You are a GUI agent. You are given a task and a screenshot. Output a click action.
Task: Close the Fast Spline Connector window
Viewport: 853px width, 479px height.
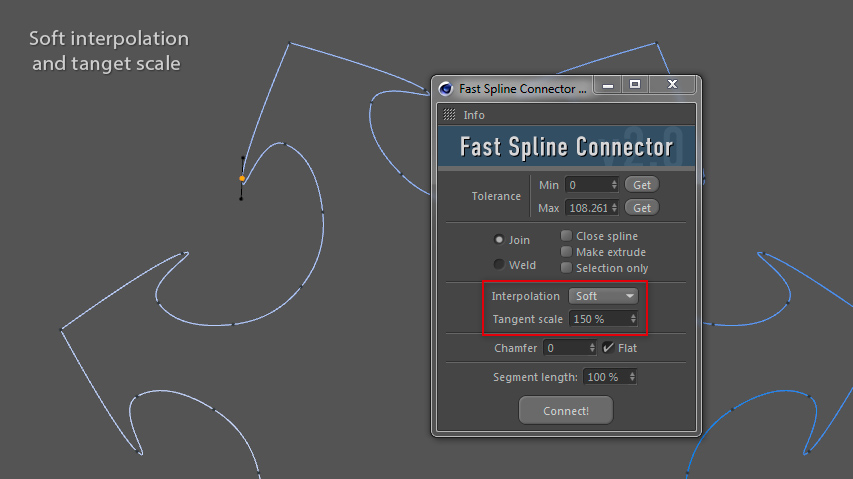[x=672, y=84]
